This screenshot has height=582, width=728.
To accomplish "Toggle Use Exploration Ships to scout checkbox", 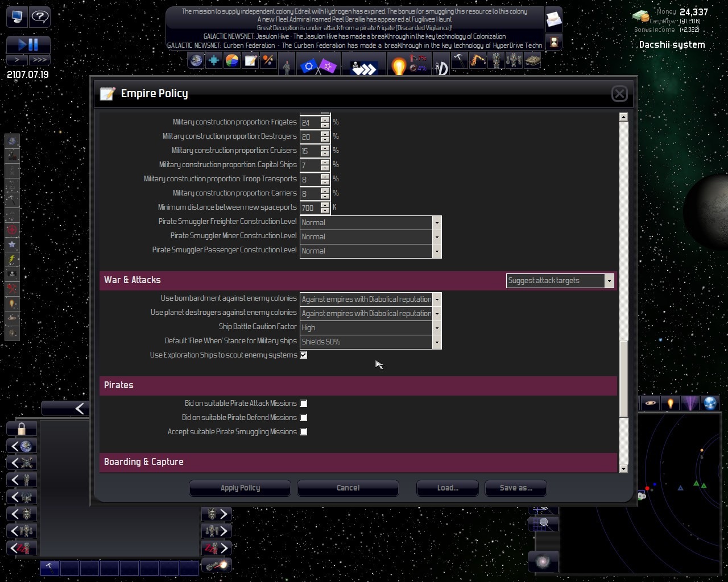I will click(x=304, y=355).
